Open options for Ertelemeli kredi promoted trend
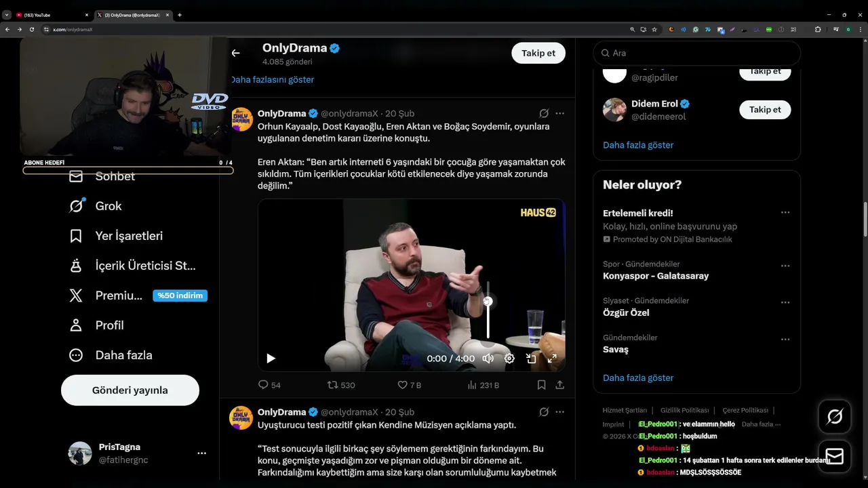 (785, 213)
